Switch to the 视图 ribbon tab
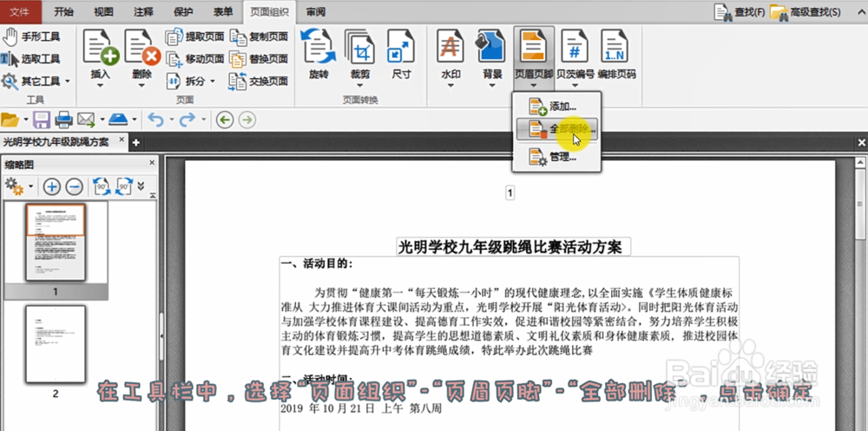The width and height of the screenshot is (868, 431). click(x=103, y=11)
